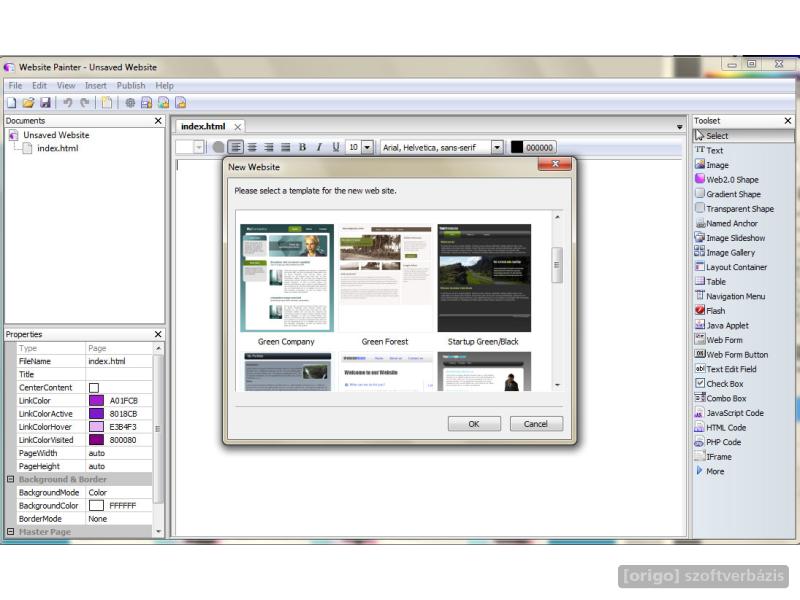Toggle the CenterContent checkbox
800x600 pixels.
click(x=94, y=388)
